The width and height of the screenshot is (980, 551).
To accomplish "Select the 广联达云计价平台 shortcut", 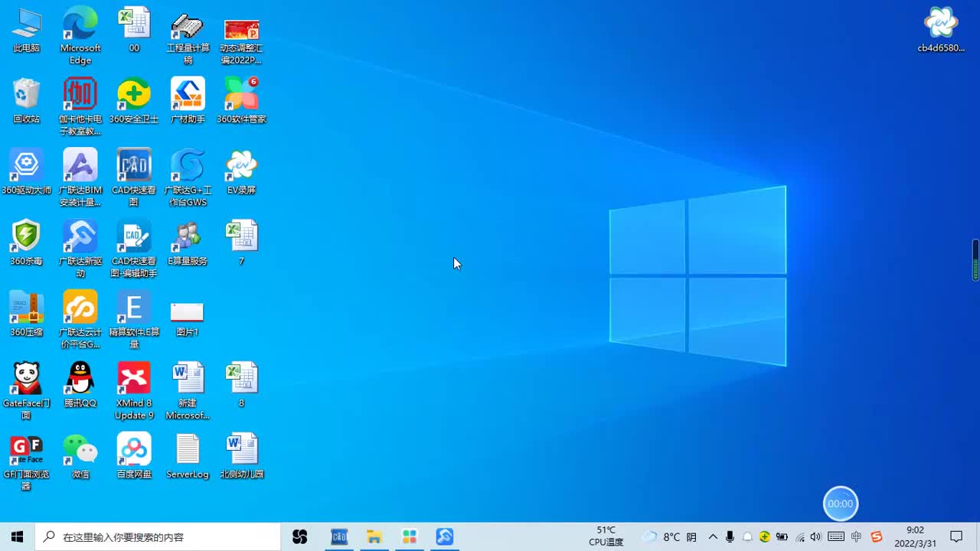I will pos(80,320).
